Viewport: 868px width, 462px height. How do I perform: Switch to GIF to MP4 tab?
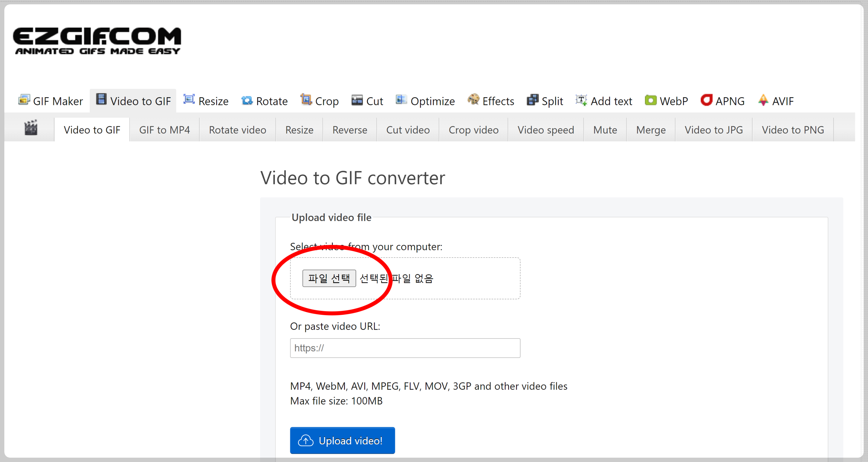click(164, 130)
